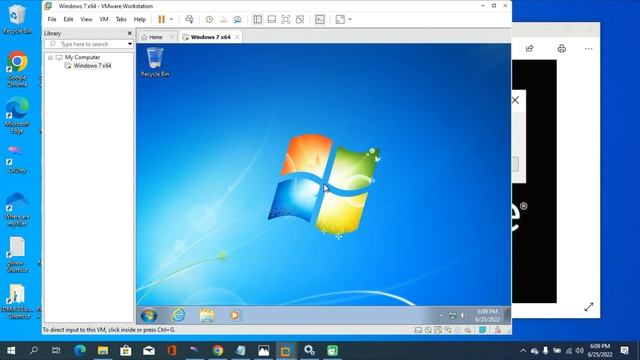This screenshot has width=640, height=360.
Task: Click the guest volume tray icon
Action: (x=462, y=315)
